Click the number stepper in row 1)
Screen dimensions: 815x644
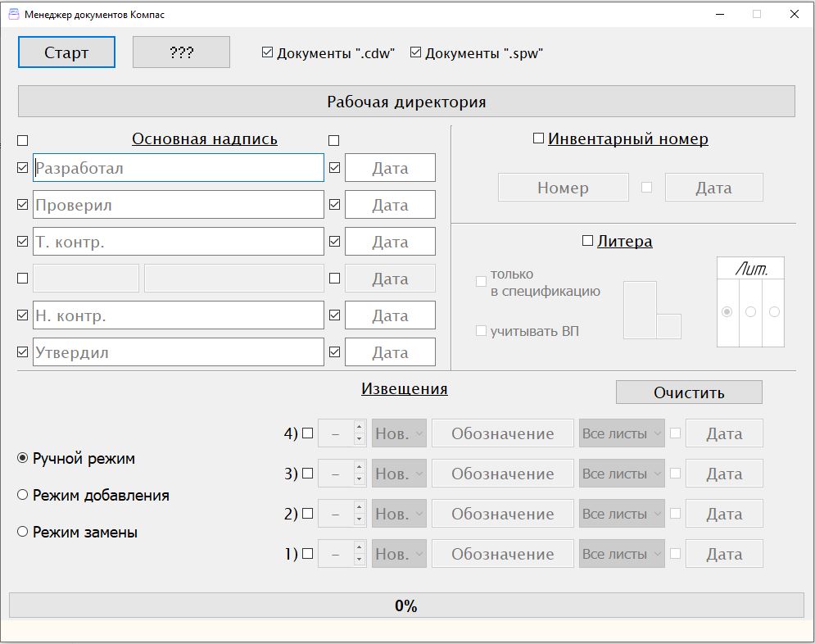(x=342, y=553)
